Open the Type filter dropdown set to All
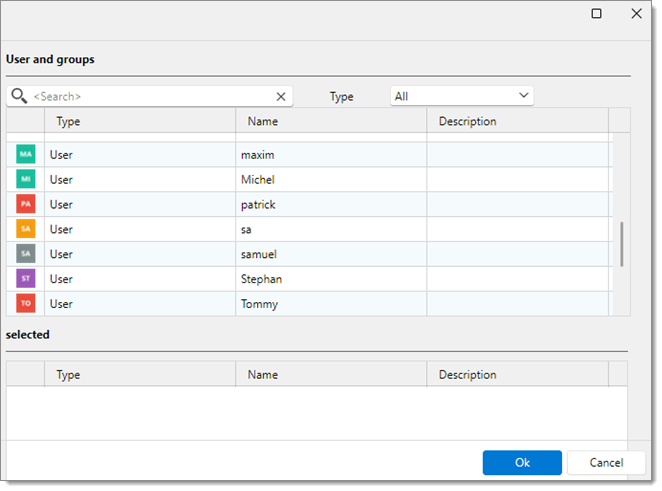The image size is (662, 491). tap(461, 96)
